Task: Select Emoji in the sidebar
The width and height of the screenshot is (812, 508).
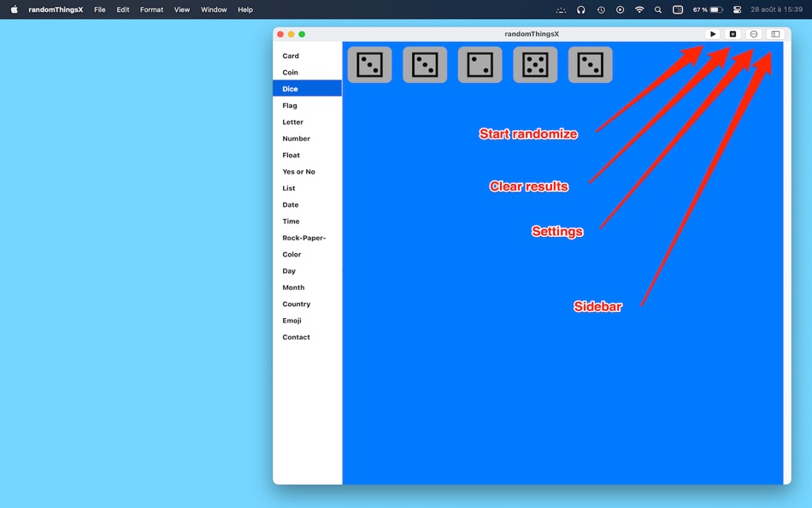Action: (307, 321)
